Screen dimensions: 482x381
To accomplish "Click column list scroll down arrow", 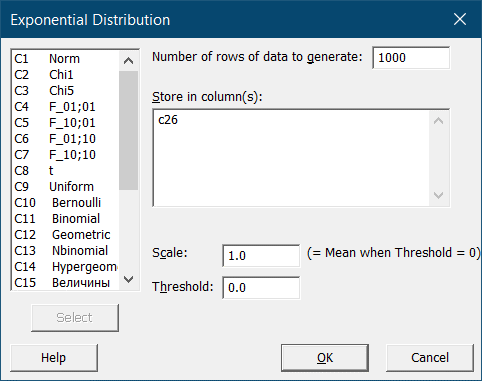I will (x=128, y=279).
